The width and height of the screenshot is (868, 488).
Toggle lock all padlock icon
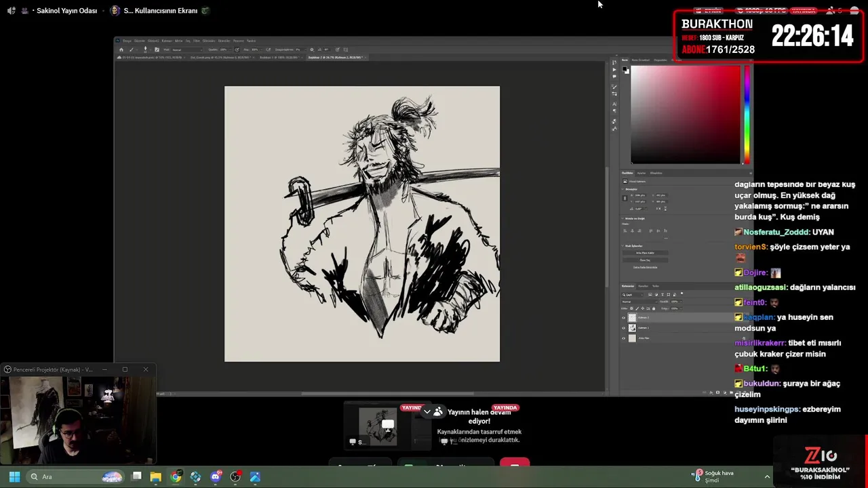[x=654, y=308]
